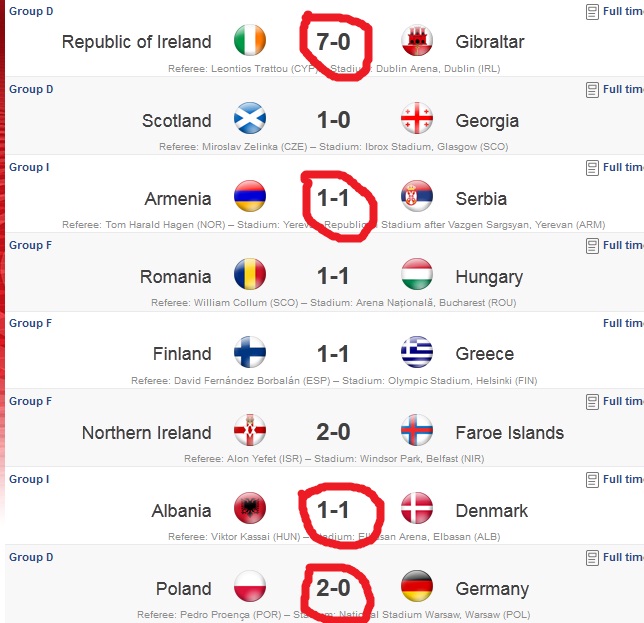Click the Finland 1-1 Greece score
The width and height of the screenshot is (644, 623).
click(x=334, y=354)
